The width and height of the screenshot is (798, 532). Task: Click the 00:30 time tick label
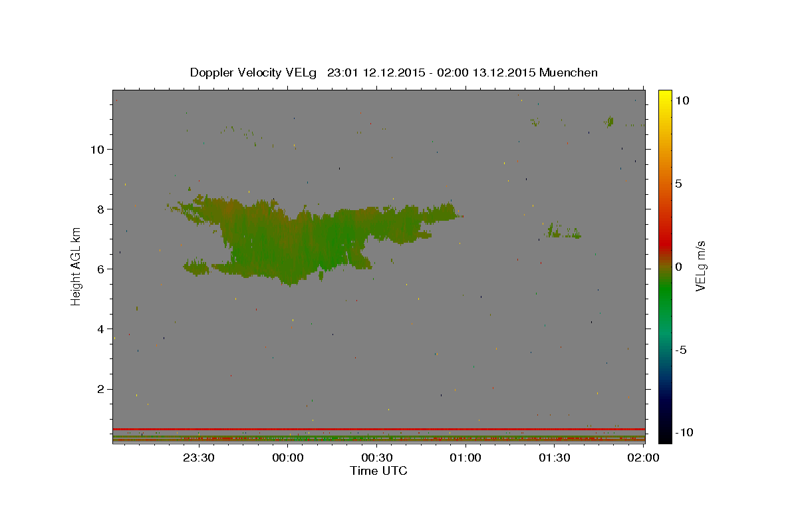coord(377,458)
